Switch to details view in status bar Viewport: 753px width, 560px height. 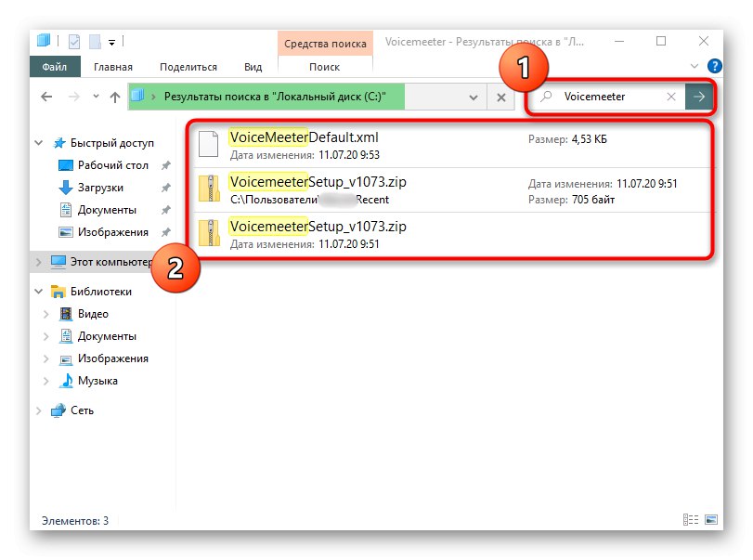click(x=691, y=520)
